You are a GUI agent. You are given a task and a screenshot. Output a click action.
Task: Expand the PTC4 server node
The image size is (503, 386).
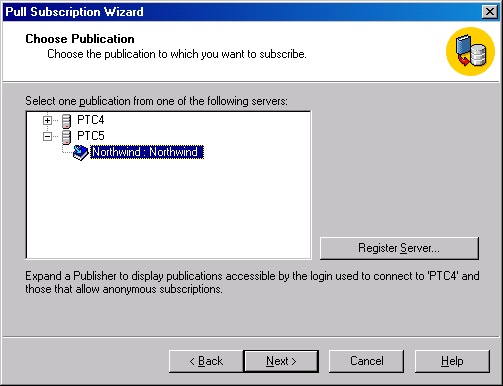pos(47,120)
